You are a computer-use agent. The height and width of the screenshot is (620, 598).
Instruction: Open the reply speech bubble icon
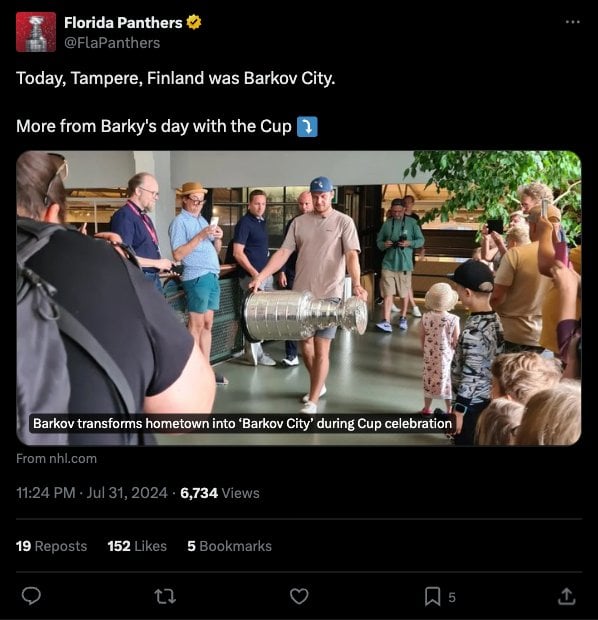point(31,596)
